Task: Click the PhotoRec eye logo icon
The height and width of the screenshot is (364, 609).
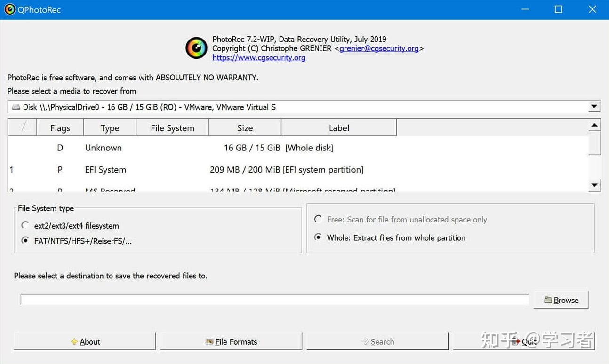Action: pos(196,48)
